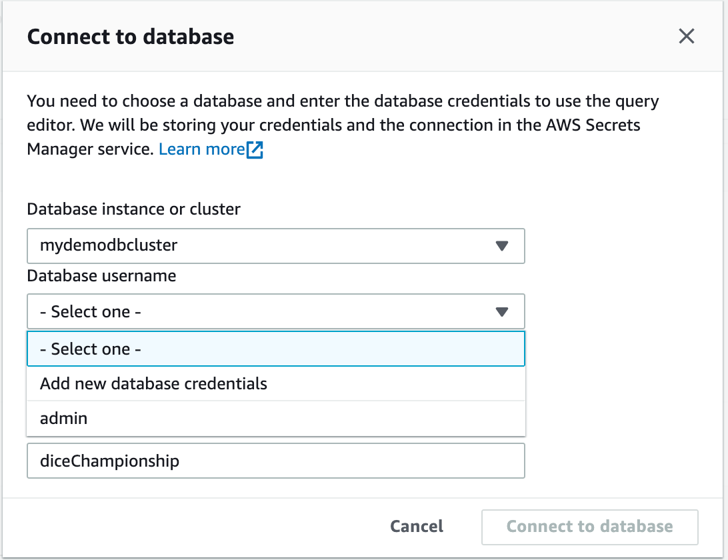Click the arrow on the Database username dropdown
Viewport: 728px width, 560px height.
502,311
